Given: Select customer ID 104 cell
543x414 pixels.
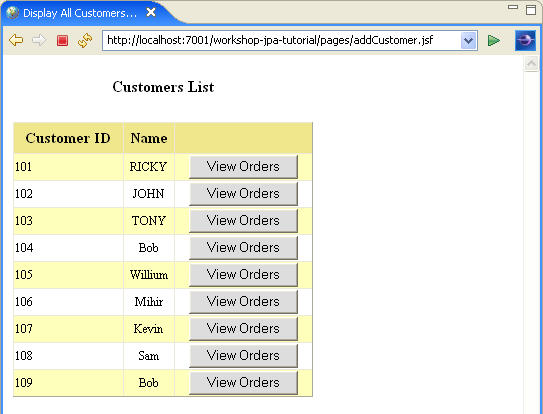Looking at the screenshot, I should point(68,248).
